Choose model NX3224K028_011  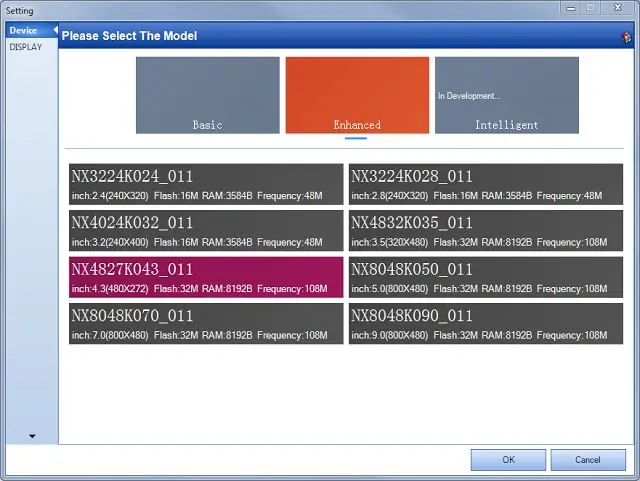[486, 184]
